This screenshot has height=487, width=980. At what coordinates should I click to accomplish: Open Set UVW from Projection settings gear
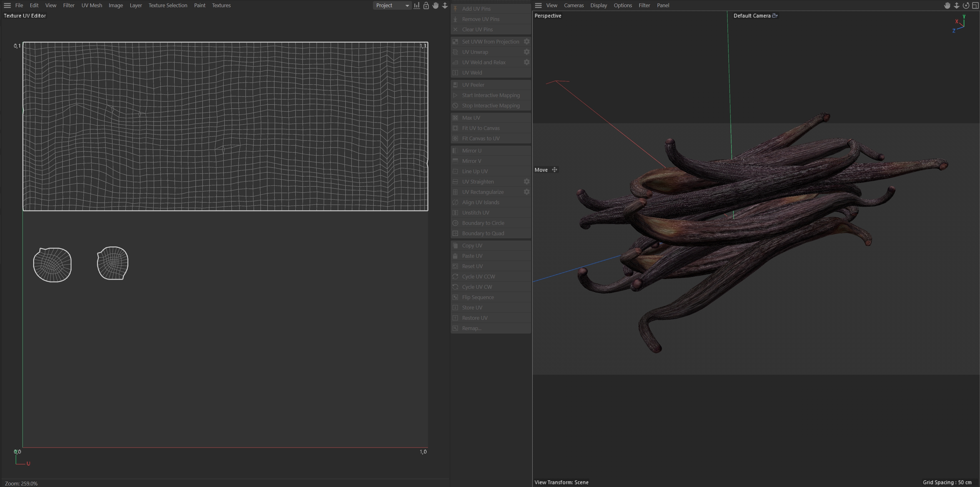526,42
